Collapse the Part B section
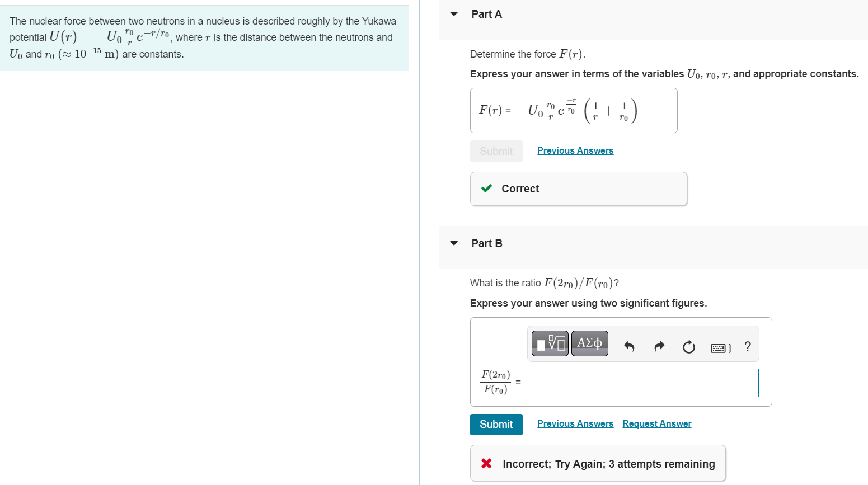 click(x=453, y=243)
